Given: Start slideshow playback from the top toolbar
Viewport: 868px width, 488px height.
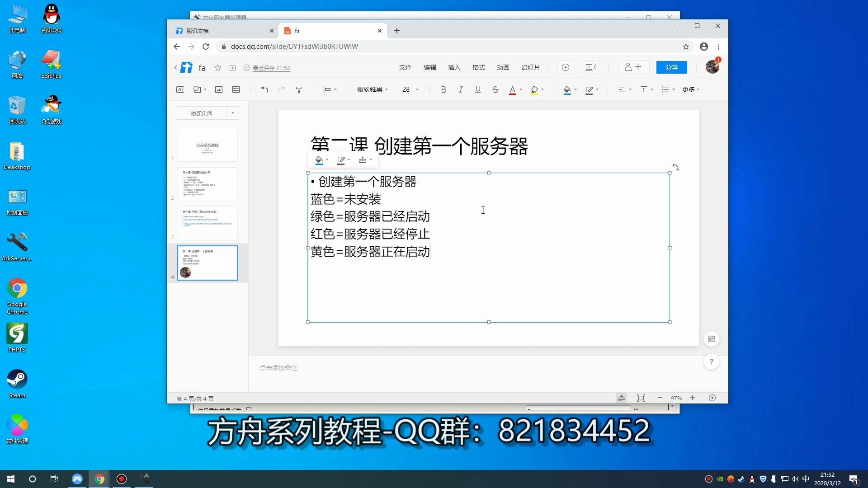Looking at the screenshot, I should (565, 67).
